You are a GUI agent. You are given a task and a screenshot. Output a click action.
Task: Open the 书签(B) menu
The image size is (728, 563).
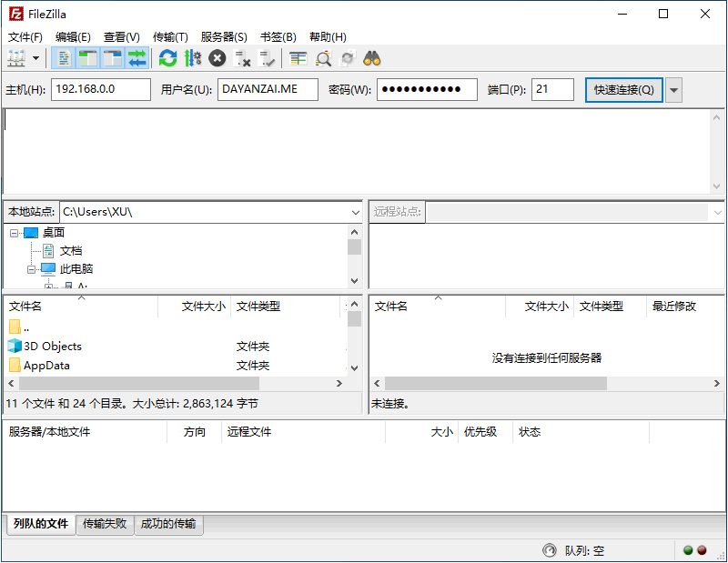click(278, 37)
